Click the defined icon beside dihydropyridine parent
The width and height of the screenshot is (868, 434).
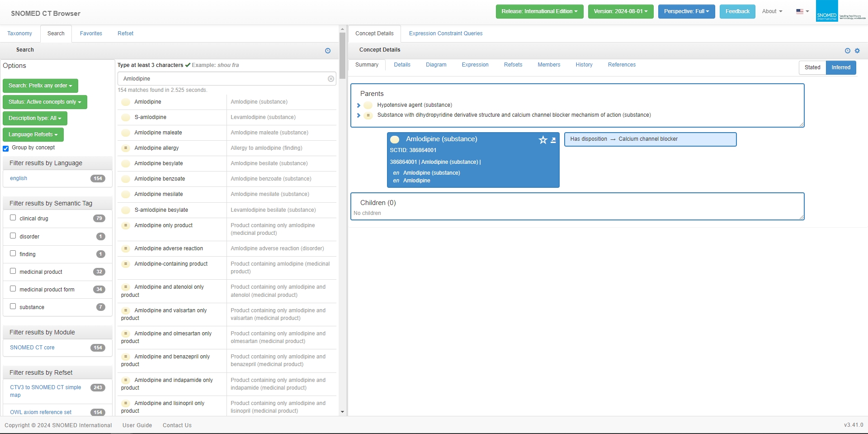pyautogui.click(x=368, y=115)
